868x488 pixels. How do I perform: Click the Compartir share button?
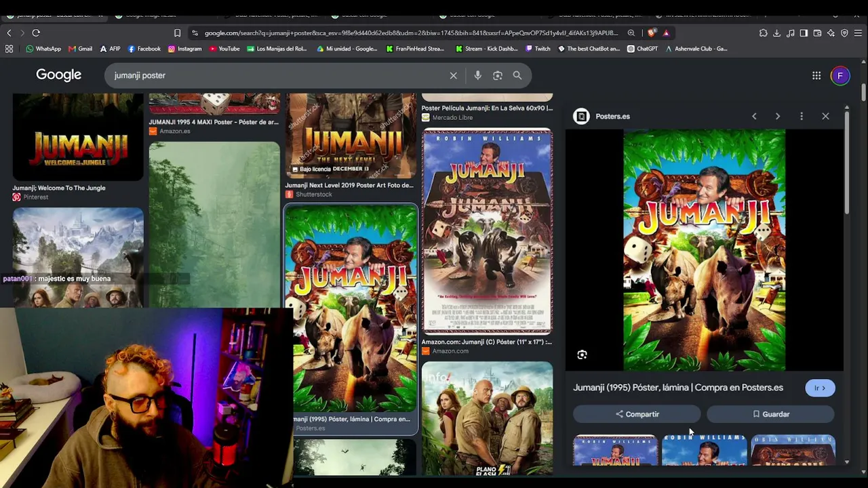point(637,414)
